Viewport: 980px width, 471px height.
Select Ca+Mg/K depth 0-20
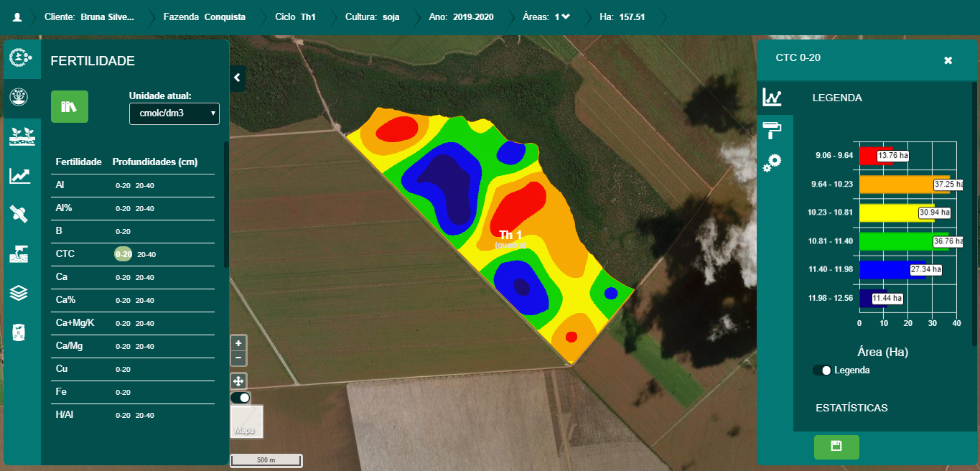tap(123, 324)
